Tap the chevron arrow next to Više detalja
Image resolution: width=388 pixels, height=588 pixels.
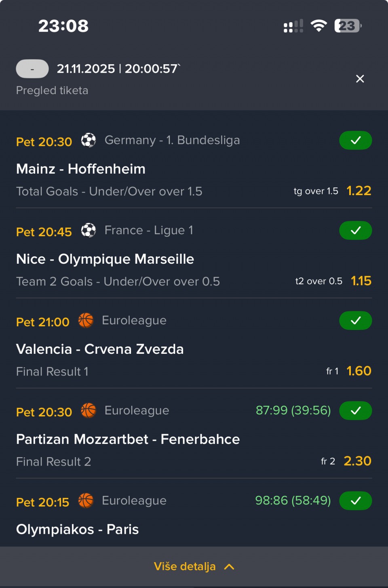coord(229,567)
